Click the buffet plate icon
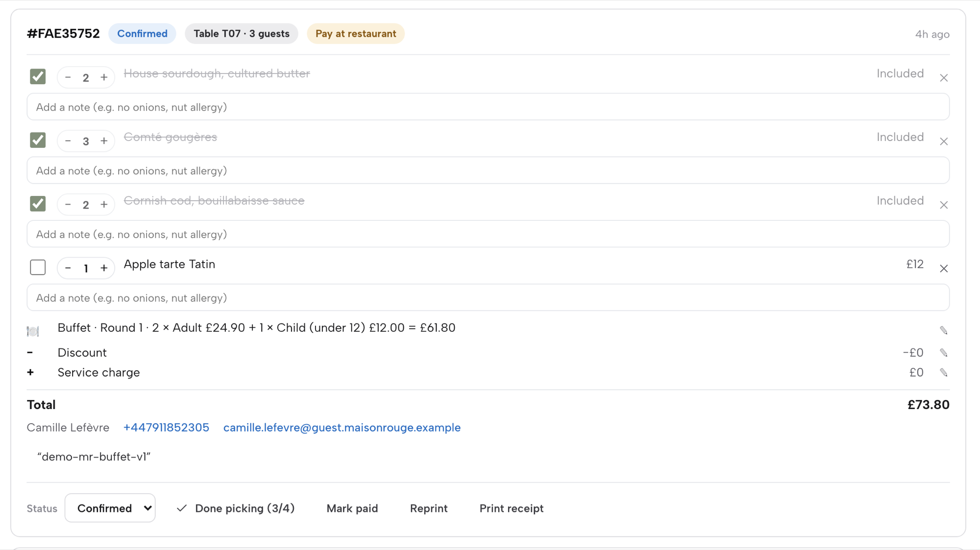 pos(33,332)
